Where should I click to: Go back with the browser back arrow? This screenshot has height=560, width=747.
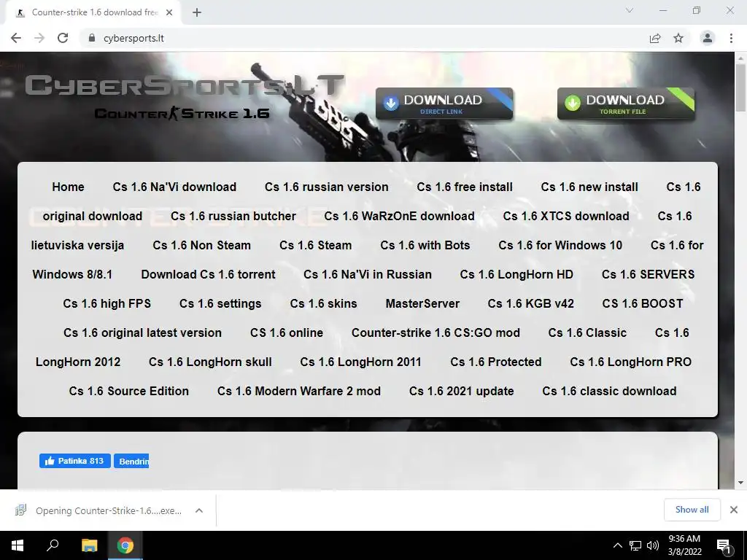click(16, 38)
